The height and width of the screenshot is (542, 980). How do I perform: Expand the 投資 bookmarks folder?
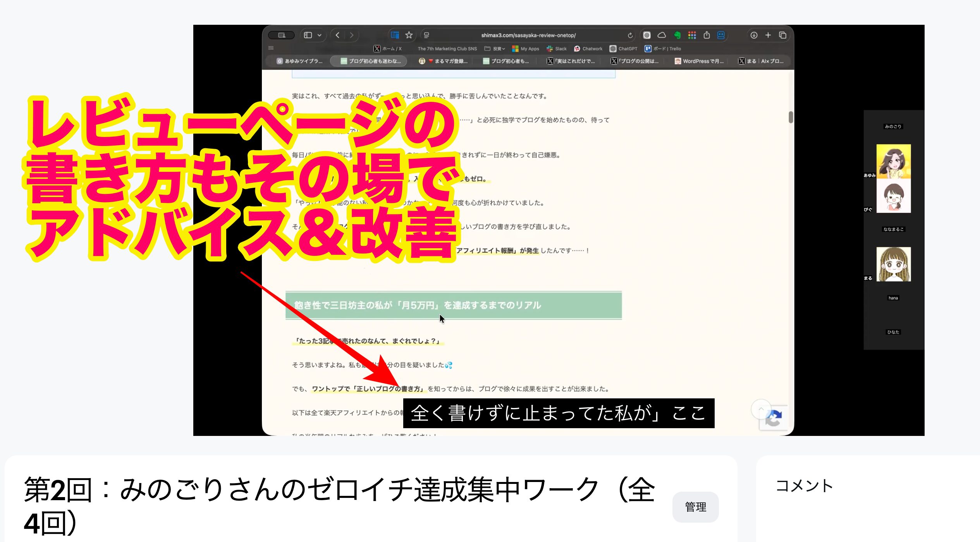495,49
